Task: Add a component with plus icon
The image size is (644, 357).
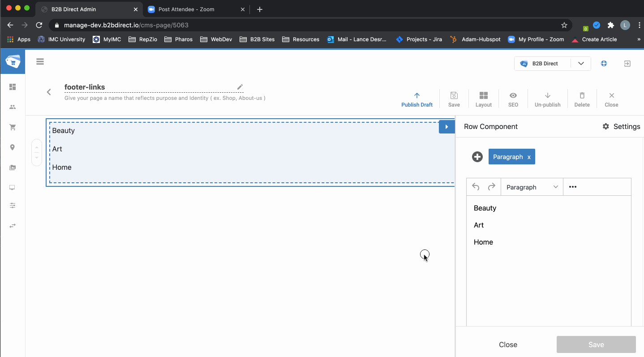Action: 477,157
